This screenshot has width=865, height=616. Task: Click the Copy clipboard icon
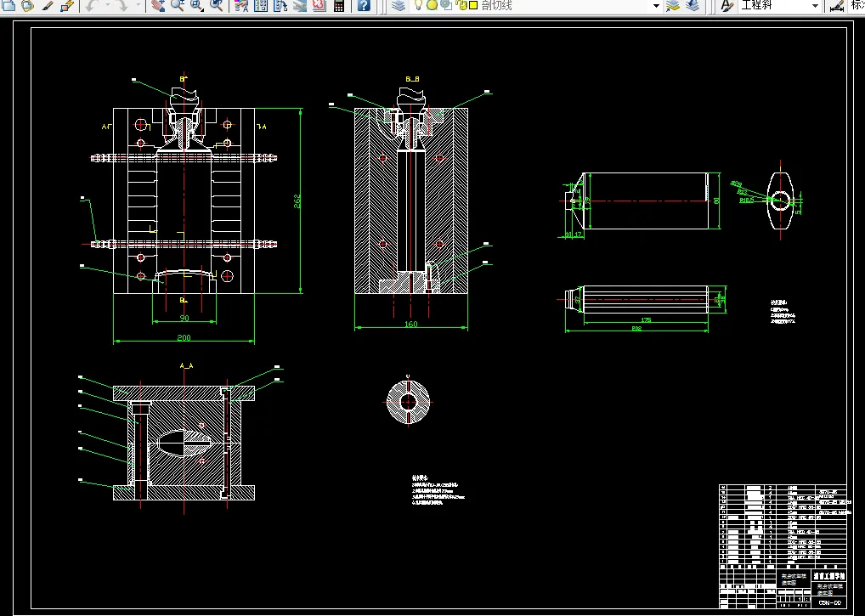(8, 5)
